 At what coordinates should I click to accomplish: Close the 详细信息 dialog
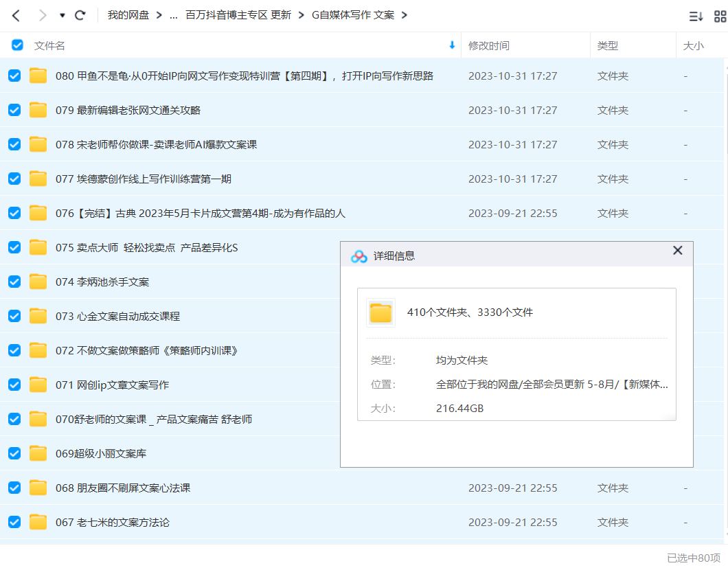[x=677, y=251]
